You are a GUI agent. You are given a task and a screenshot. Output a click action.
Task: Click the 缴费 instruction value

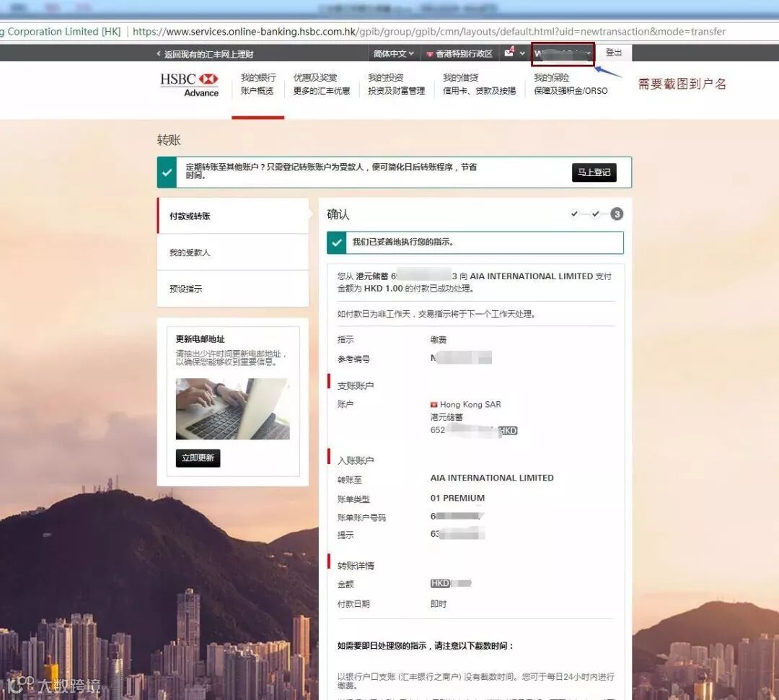(439, 340)
